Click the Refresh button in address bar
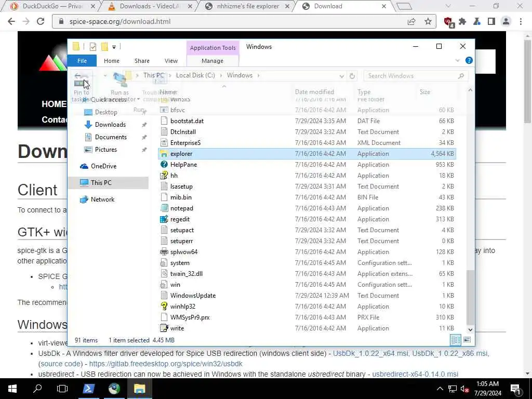This screenshot has height=399, width=532. tap(352, 76)
